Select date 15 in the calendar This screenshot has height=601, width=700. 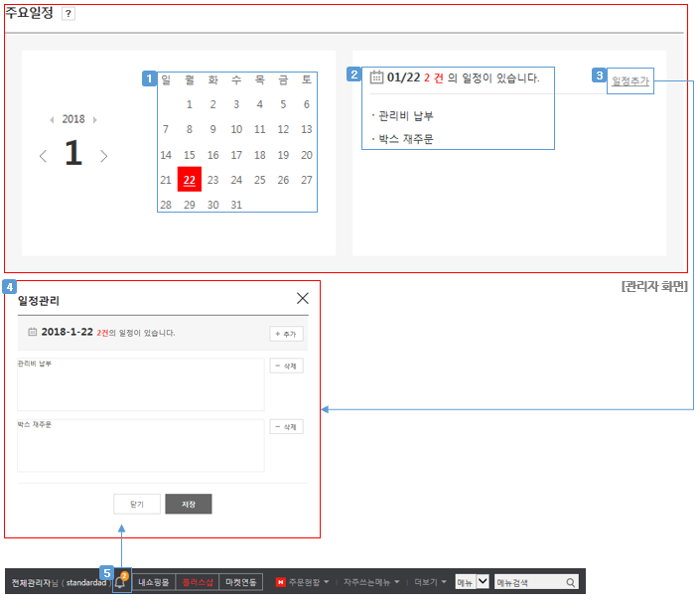pyautogui.click(x=190, y=155)
